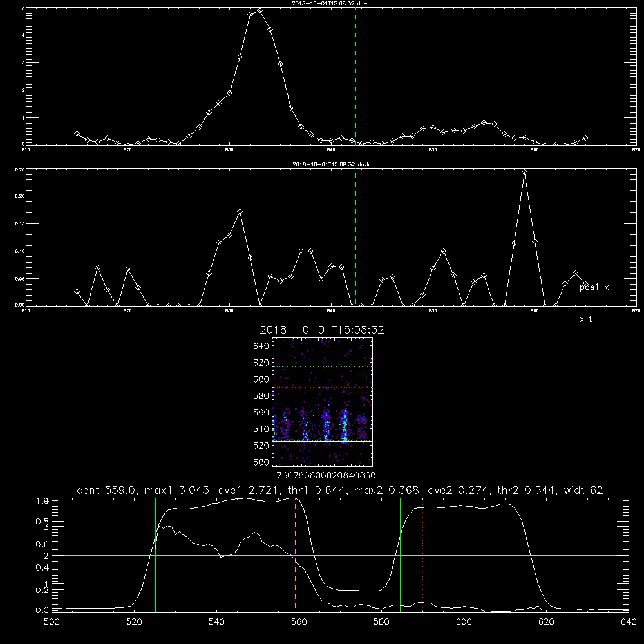Click the '2018-10-01T15:08:32 dawn' plot title
Screen dimensions: 644x644
[331, 3]
